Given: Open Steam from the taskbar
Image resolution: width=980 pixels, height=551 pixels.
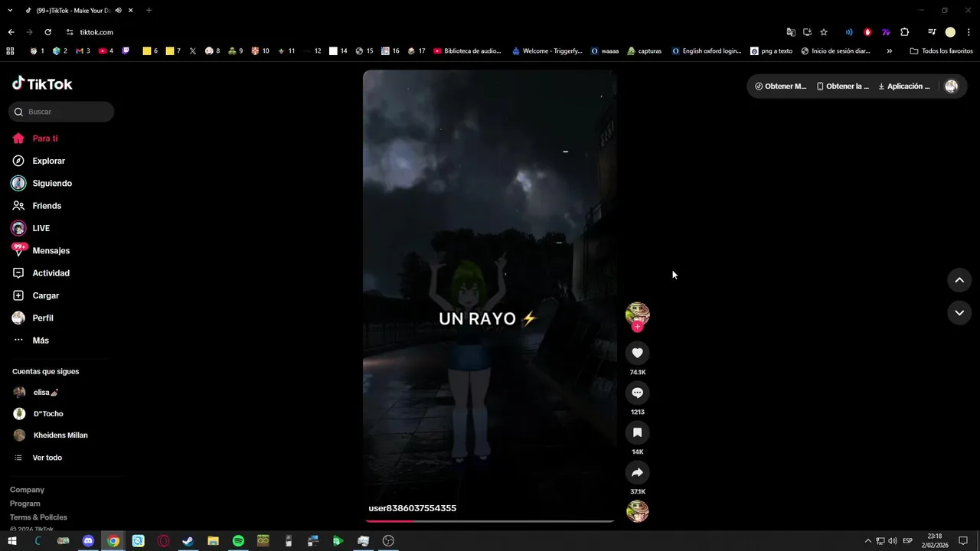Looking at the screenshot, I should point(188,541).
